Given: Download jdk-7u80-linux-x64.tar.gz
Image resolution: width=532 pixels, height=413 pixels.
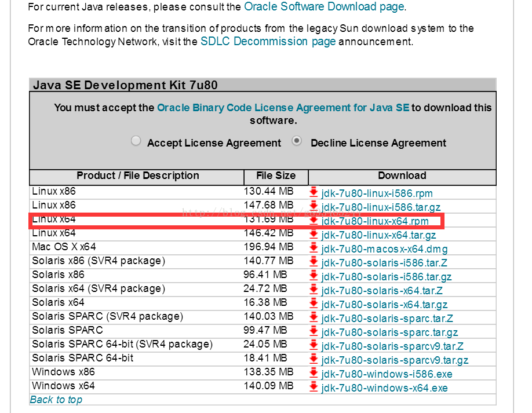Looking at the screenshot, I should click(378, 235).
